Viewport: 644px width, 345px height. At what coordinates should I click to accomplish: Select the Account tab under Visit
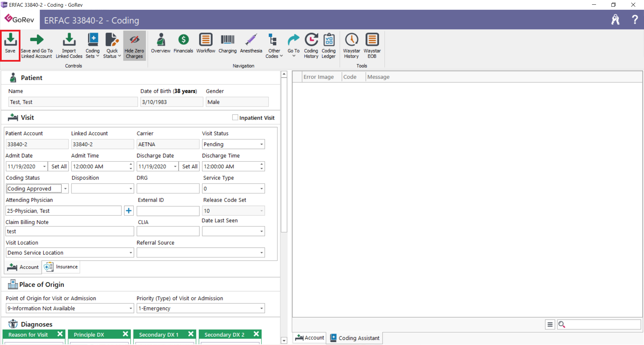click(x=23, y=267)
